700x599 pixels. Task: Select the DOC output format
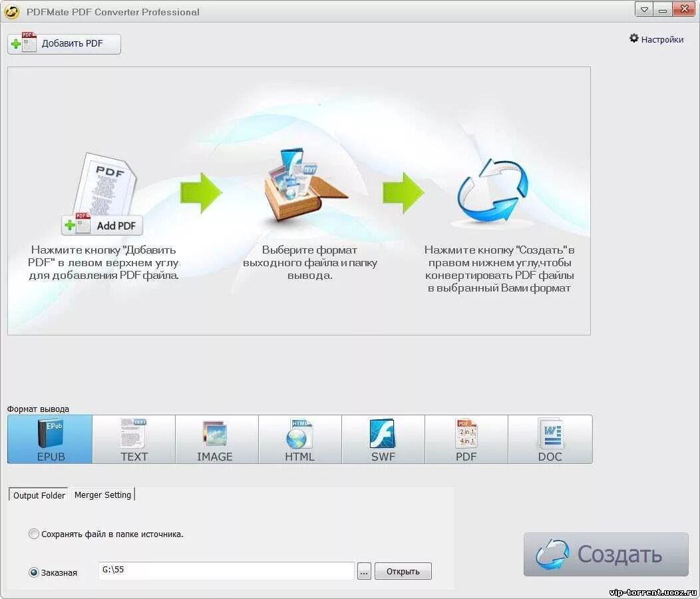(550, 439)
